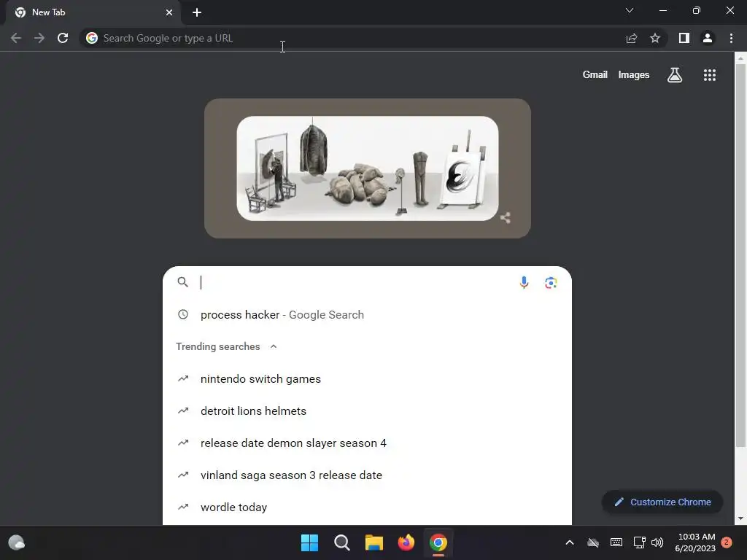Image resolution: width=747 pixels, height=560 pixels.
Task: Open the tab search dropdown arrow
Action: (630, 10)
